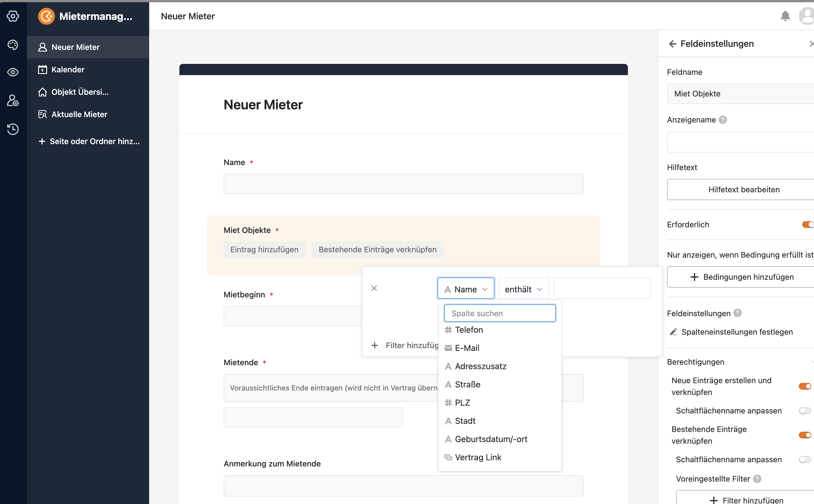Image resolution: width=814 pixels, height=504 pixels.
Task: Click the eye preview icon
Action: [13, 72]
